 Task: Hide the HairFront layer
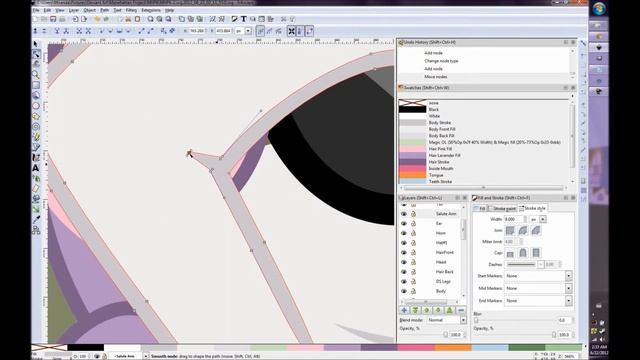(x=404, y=253)
